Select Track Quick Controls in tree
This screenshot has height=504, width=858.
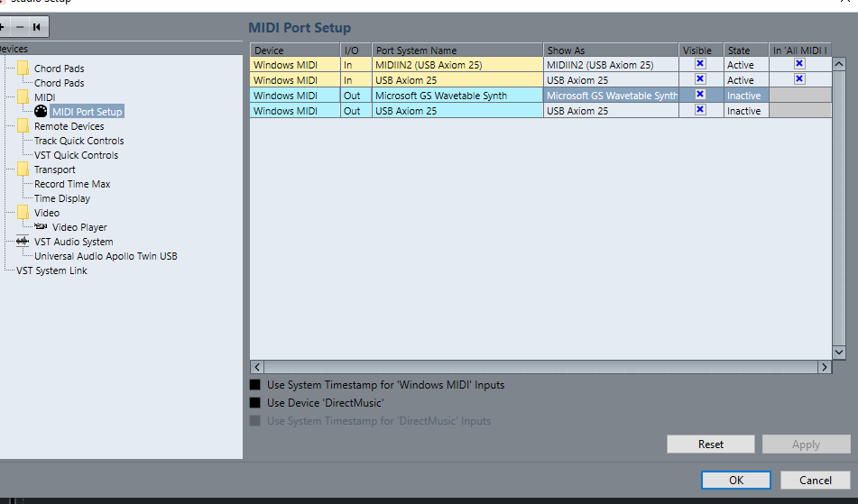tap(78, 141)
